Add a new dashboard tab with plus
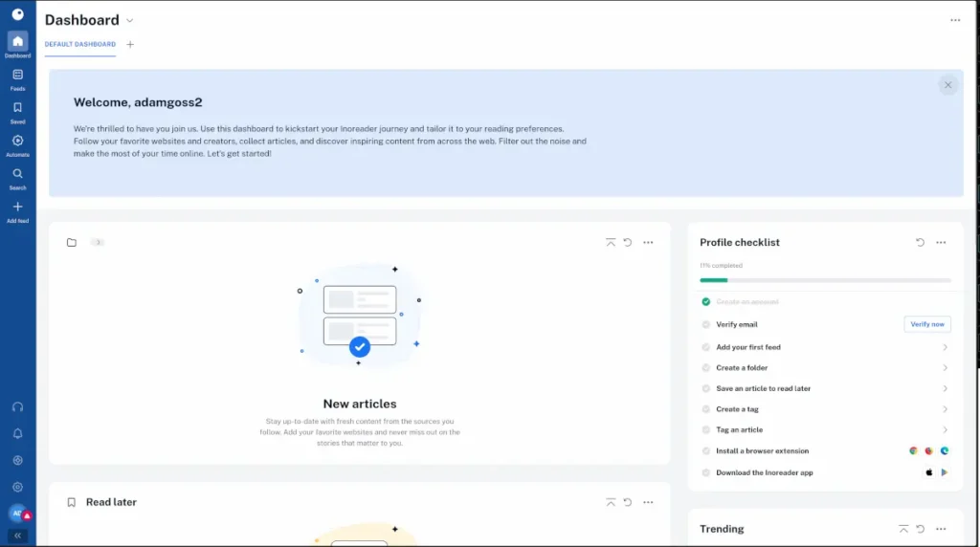The height and width of the screenshot is (547, 980). click(x=130, y=44)
